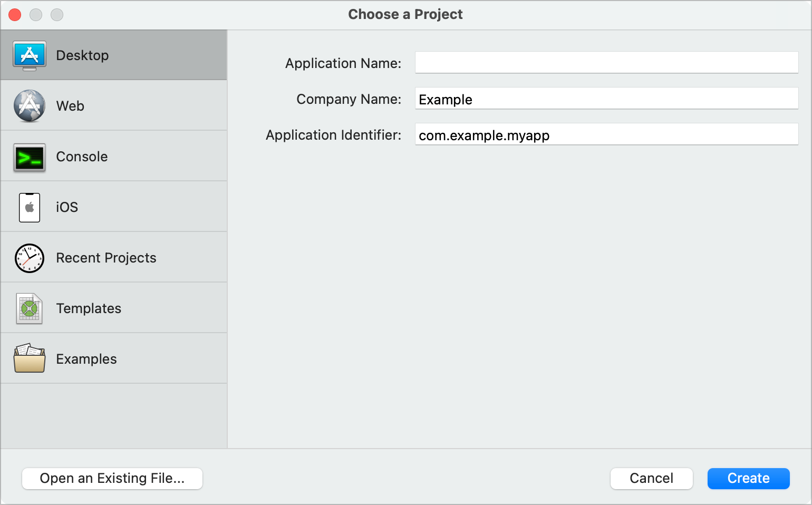Select the Web label in sidebar
The image size is (812, 505).
(x=70, y=106)
